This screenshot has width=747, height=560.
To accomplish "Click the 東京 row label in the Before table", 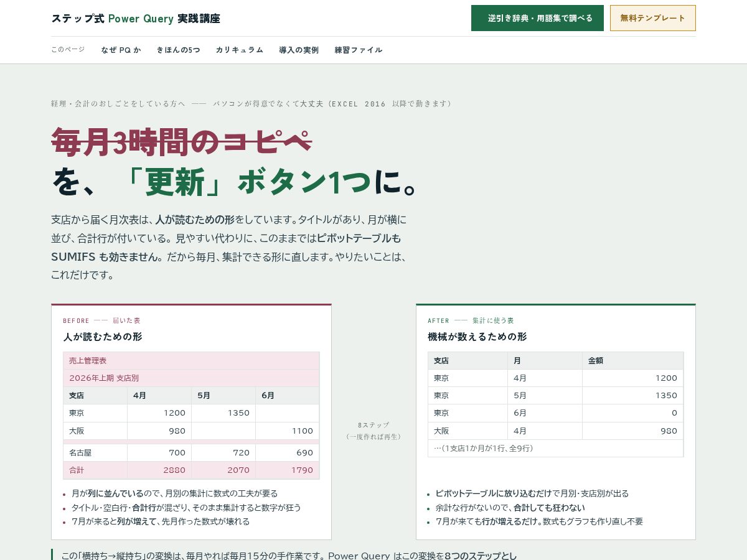I will (95, 413).
